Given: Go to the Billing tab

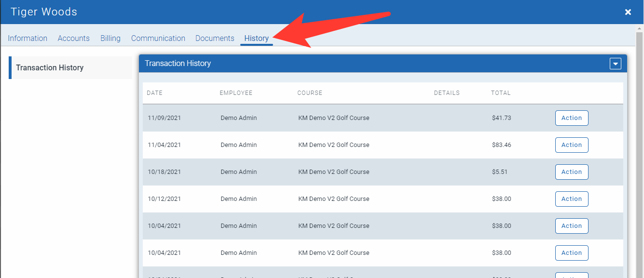Looking at the screenshot, I should [x=110, y=39].
